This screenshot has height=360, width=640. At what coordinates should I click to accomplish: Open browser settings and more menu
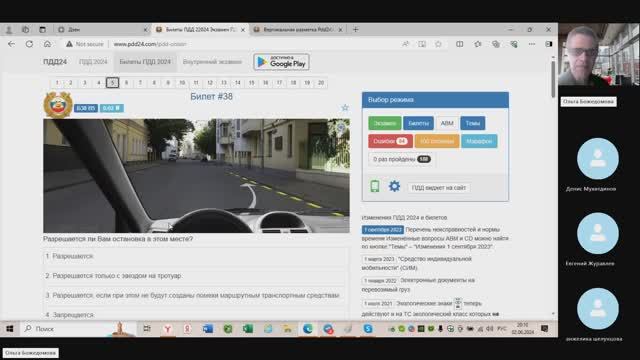tap(531, 44)
